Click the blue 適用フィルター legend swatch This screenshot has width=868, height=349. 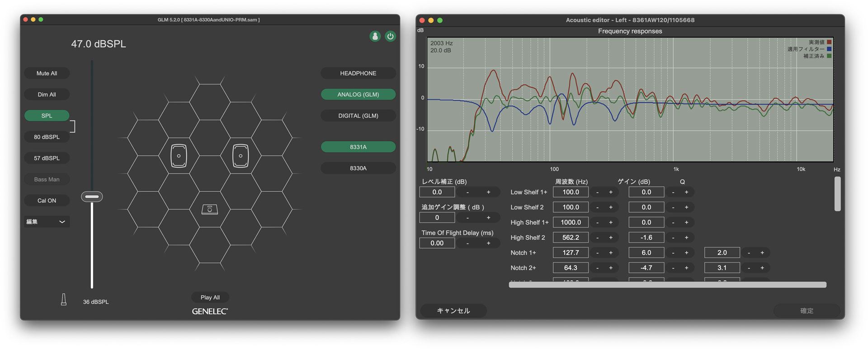(829, 49)
